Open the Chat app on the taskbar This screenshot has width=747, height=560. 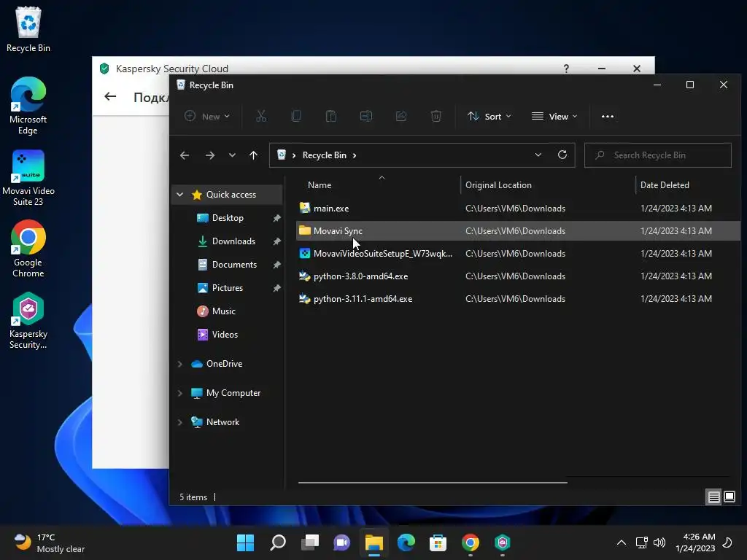(x=341, y=542)
